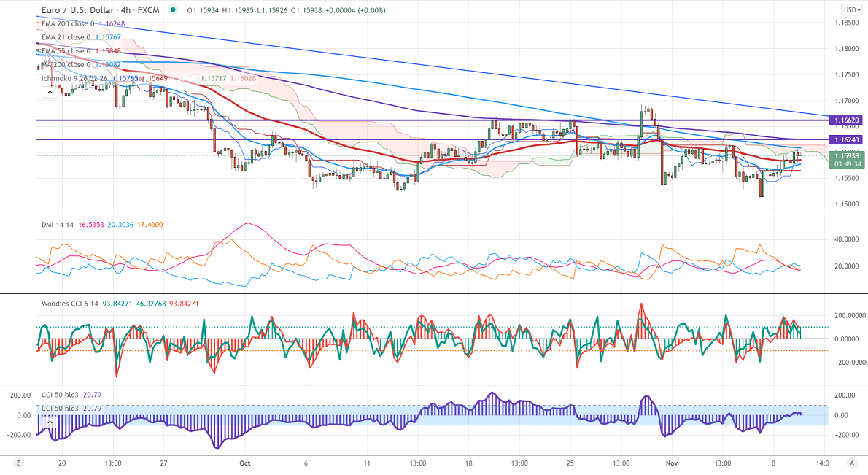Click the 1.16240 horizontal line price label
Viewport: 868px width, 475px height.
click(x=847, y=140)
